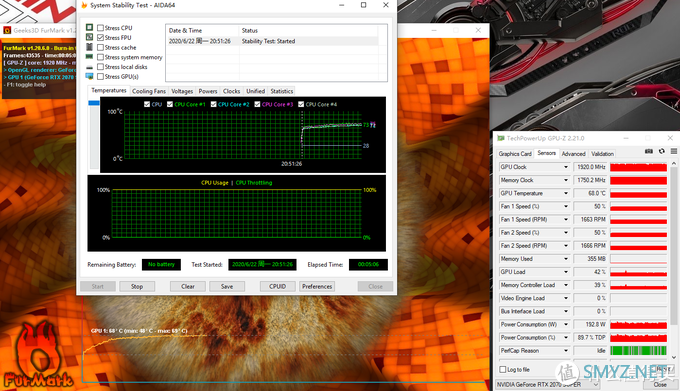
Task: Open Memory Used sensor dropdown
Action: 566,259
